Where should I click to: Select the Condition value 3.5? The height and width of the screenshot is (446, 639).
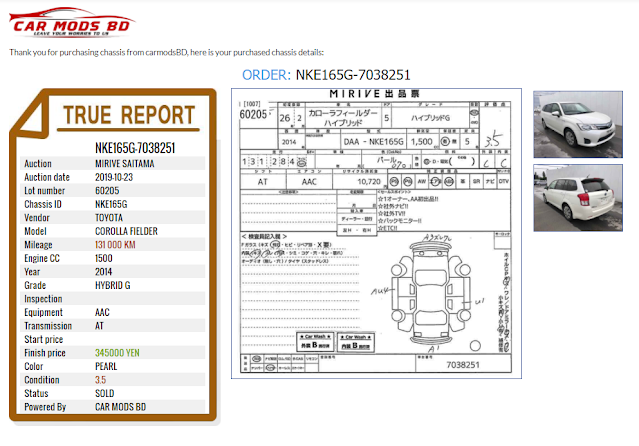click(x=101, y=380)
